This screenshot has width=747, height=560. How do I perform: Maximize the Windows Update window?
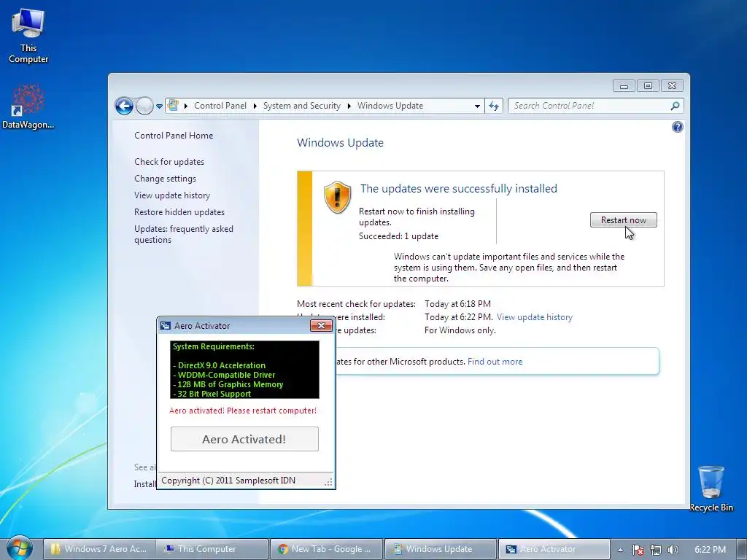coord(648,86)
